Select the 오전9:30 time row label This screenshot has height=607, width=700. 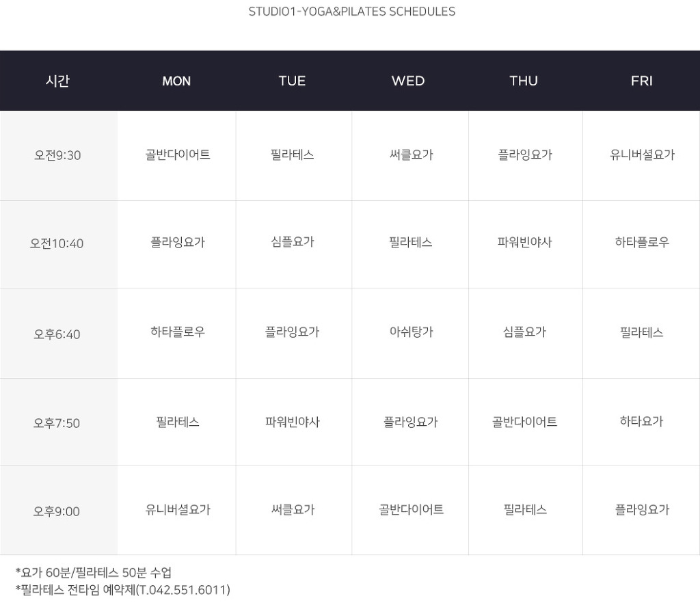(57, 155)
